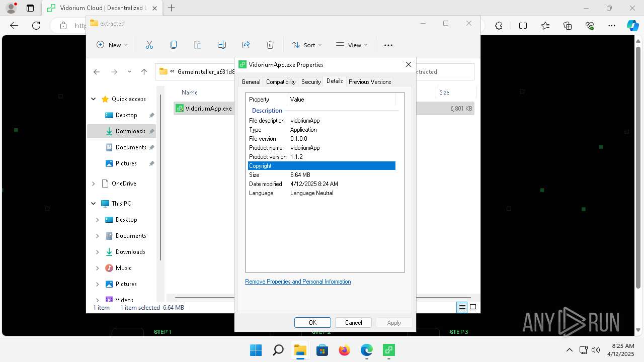This screenshot has width=644, height=362.
Task: Select Copyright property row
Action: (x=321, y=166)
